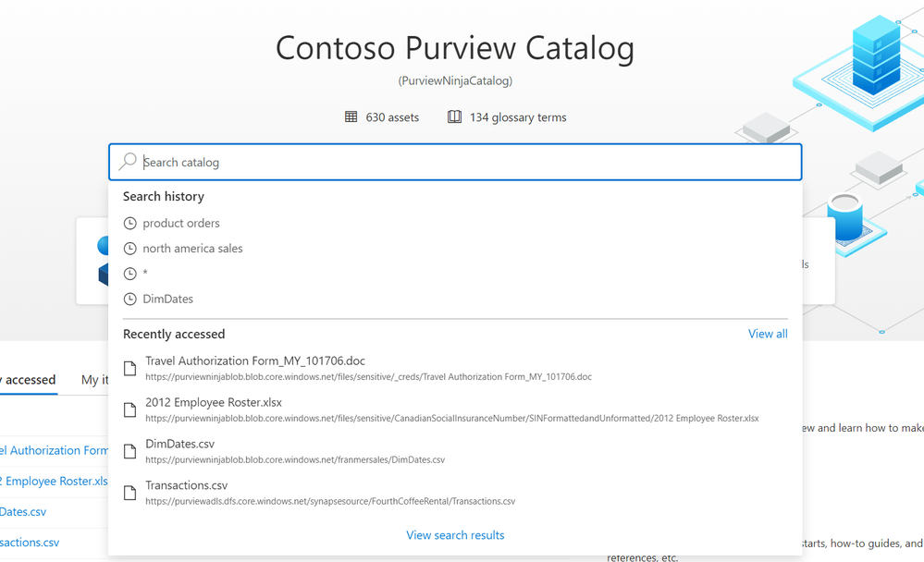The width and height of the screenshot is (924, 562).
Task: Click the Transactions.csv FourthCoffeeRental URL
Action: pos(330,501)
